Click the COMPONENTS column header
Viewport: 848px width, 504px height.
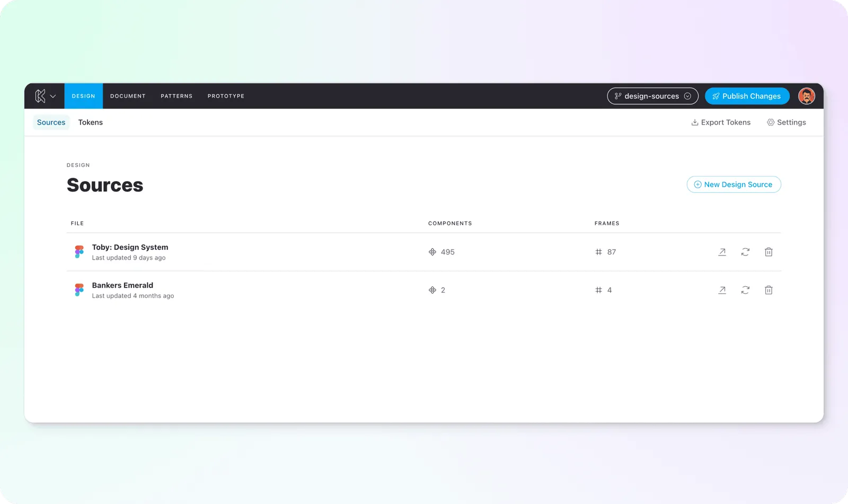pyautogui.click(x=450, y=223)
